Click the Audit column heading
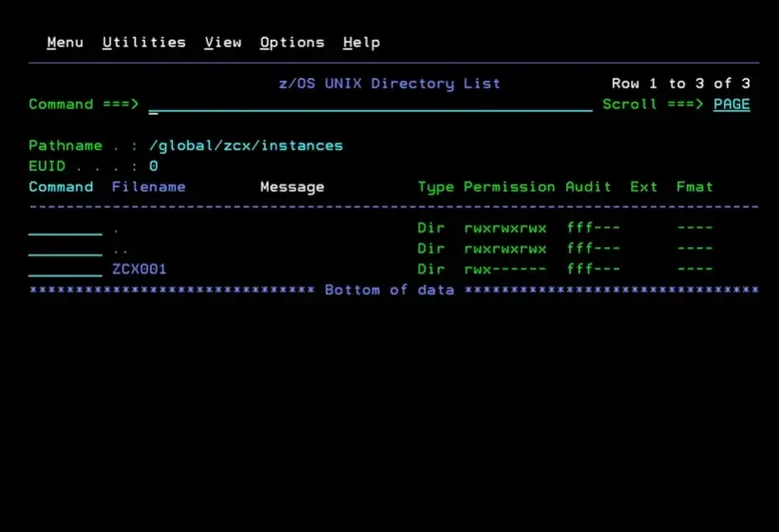779x532 pixels. (x=588, y=187)
